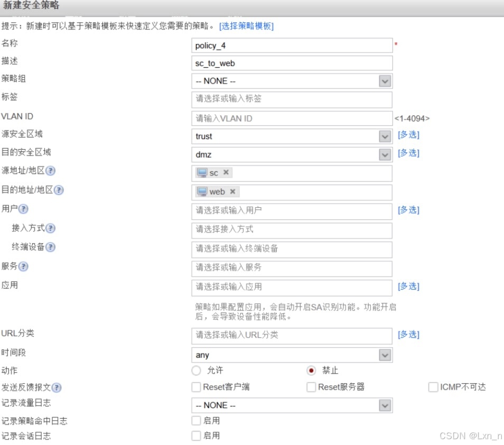Click 多选 link for 源安全区域

pyautogui.click(x=408, y=135)
